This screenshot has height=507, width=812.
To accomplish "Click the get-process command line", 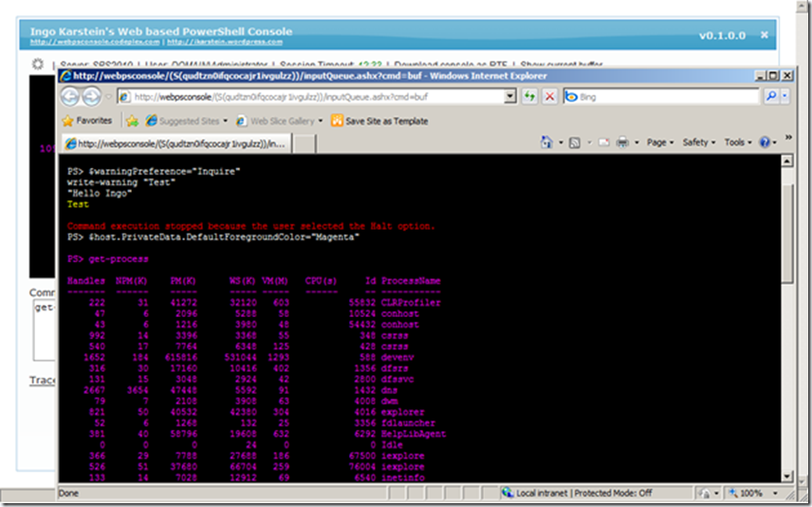I will coord(108,258).
